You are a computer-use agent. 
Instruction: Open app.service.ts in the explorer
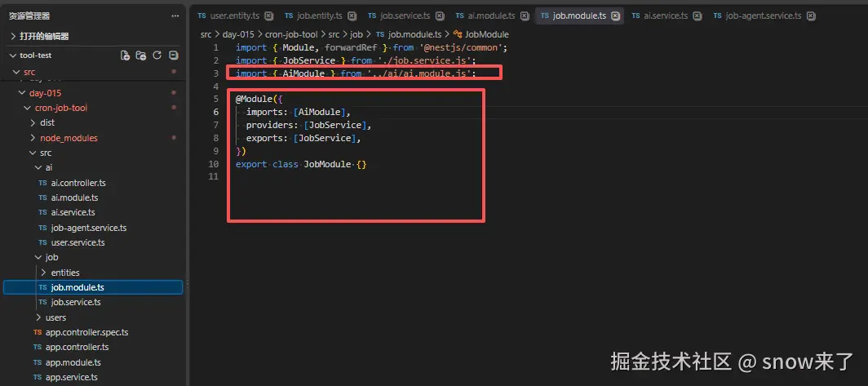pos(72,377)
